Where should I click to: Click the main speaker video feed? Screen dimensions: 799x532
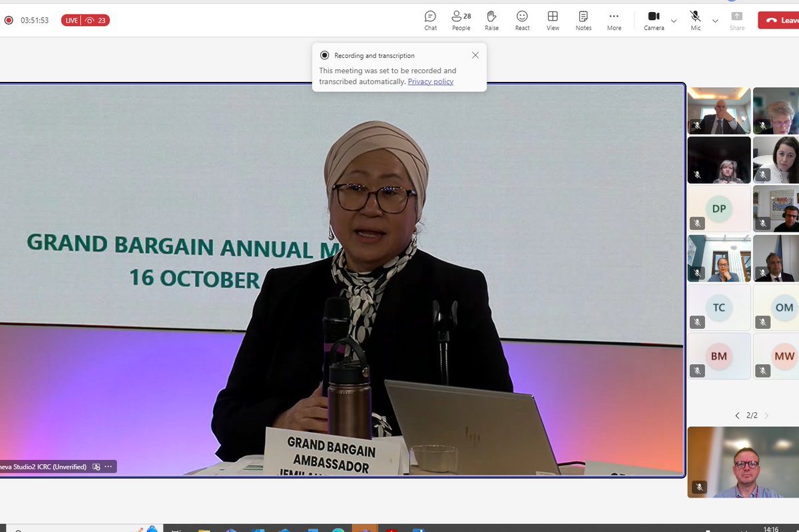(x=342, y=280)
